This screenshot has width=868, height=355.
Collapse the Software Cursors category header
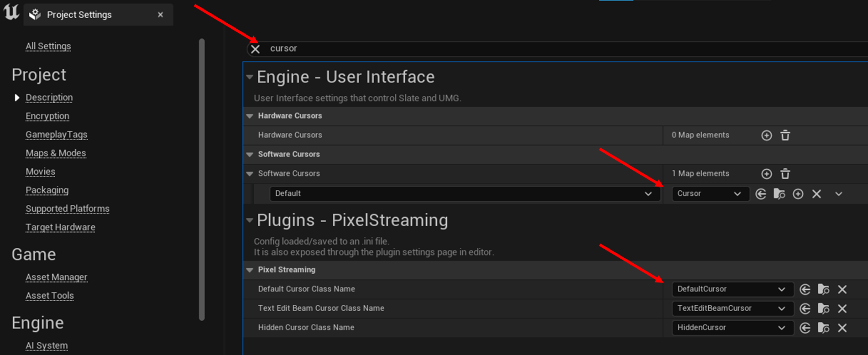pos(250,154)
